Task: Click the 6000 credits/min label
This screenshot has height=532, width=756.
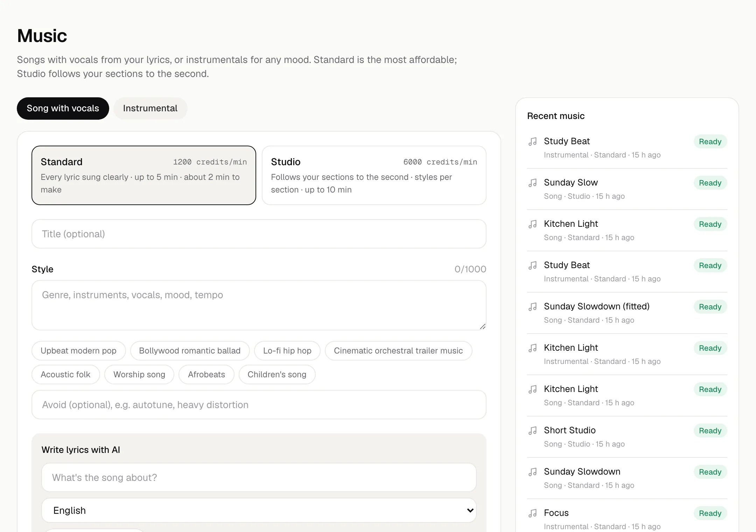Action: pos(440,162)
